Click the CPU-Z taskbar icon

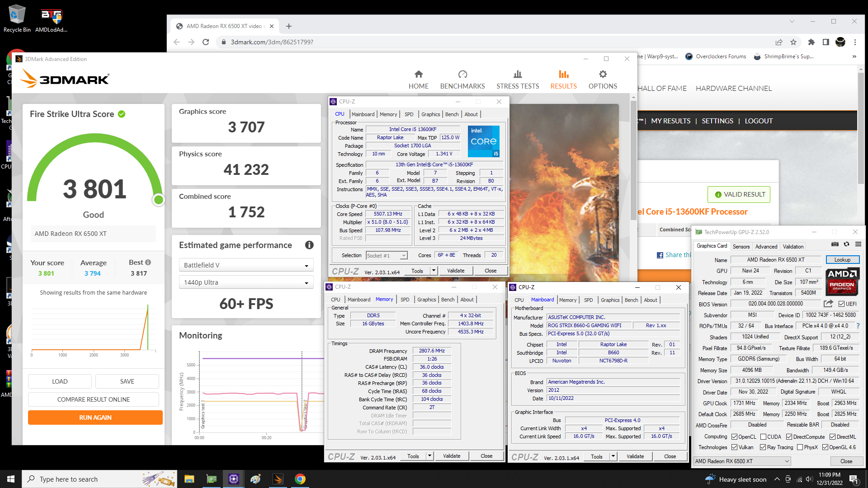coord(234,479)
